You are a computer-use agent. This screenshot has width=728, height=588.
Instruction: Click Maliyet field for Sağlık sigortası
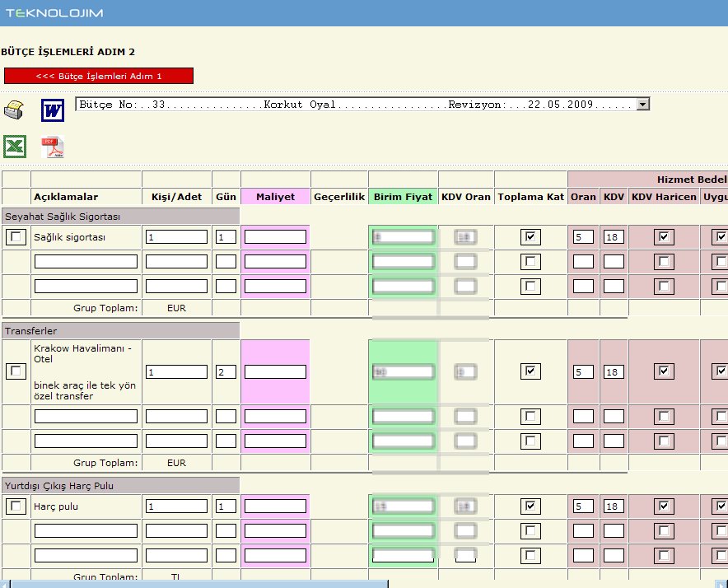tap(275, 237)
